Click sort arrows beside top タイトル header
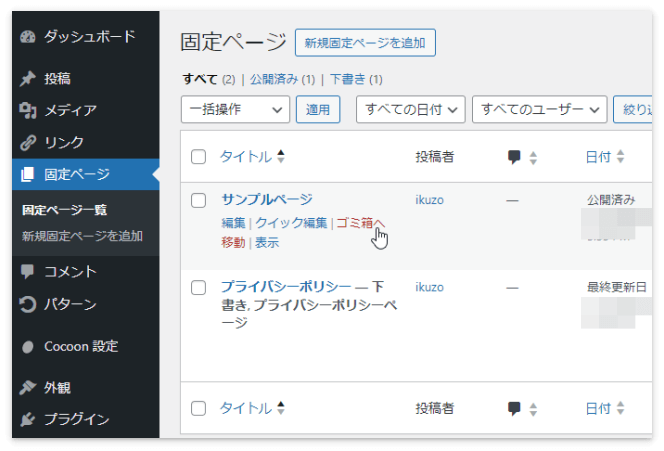The image size is (664, 451). tap(281, 156)
